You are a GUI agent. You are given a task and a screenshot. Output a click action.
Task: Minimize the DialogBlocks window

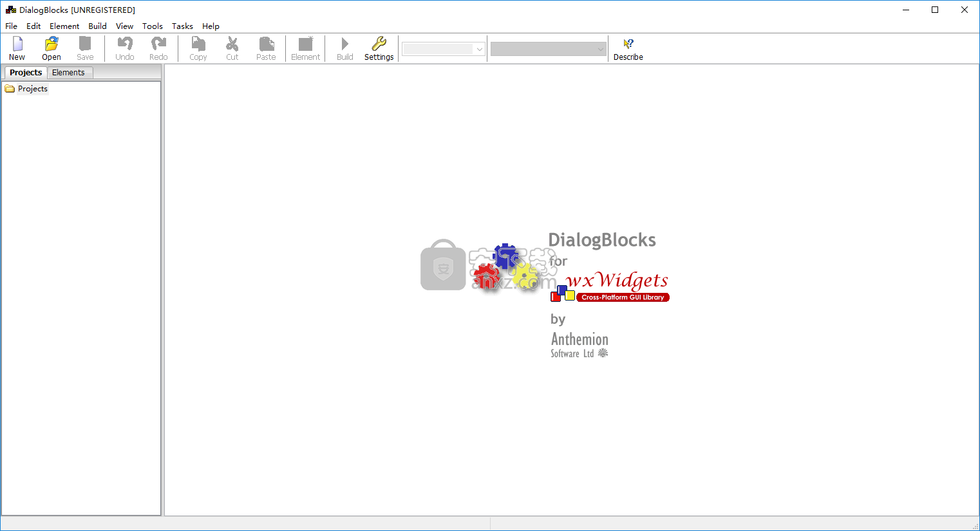[906, 10]
